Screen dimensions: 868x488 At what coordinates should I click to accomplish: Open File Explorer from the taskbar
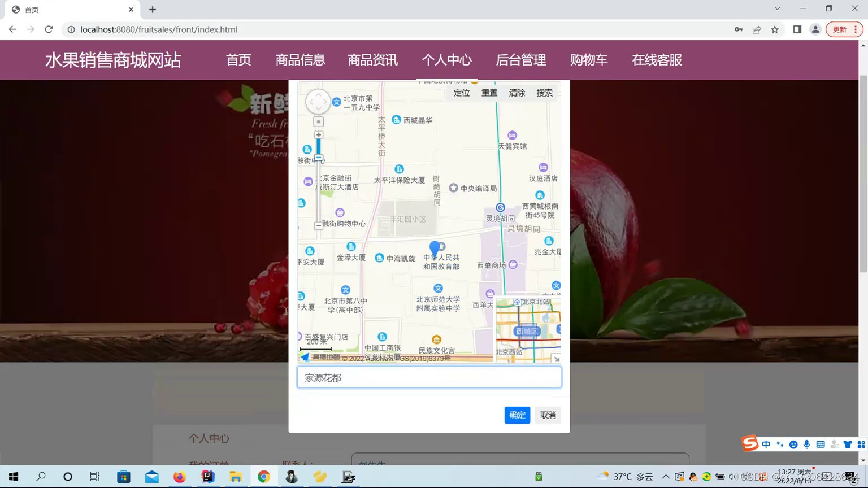point(236,477)
